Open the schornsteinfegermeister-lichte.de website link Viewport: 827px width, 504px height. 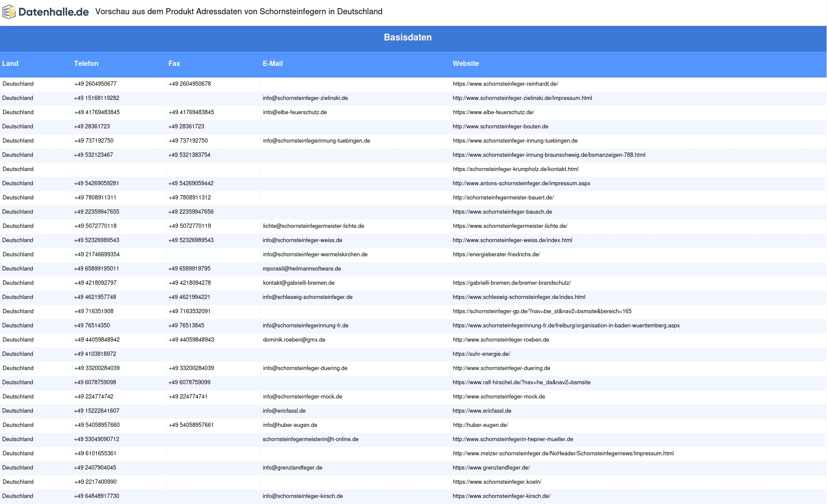(510, 226)
